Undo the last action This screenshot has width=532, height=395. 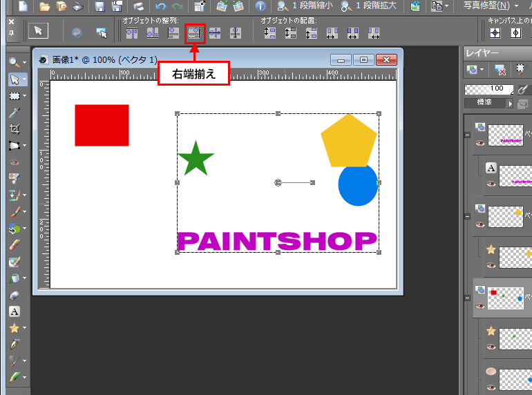[160, 6]
